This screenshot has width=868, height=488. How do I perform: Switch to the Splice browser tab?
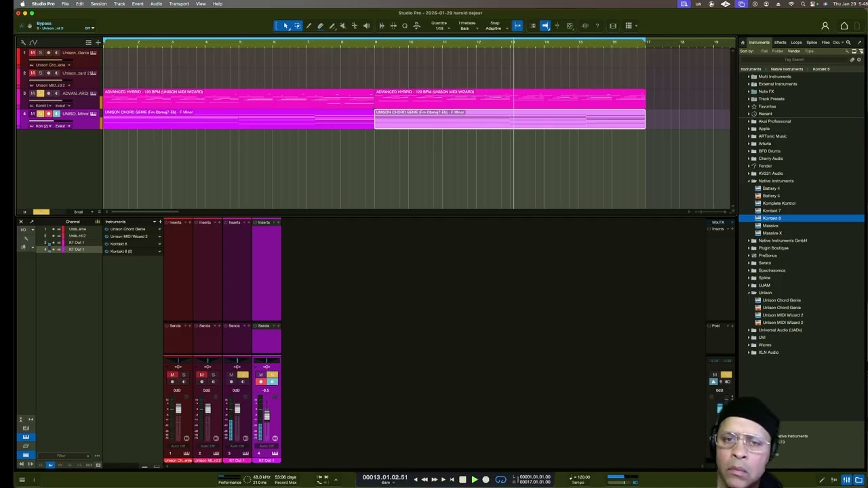[x=812, y=42]
